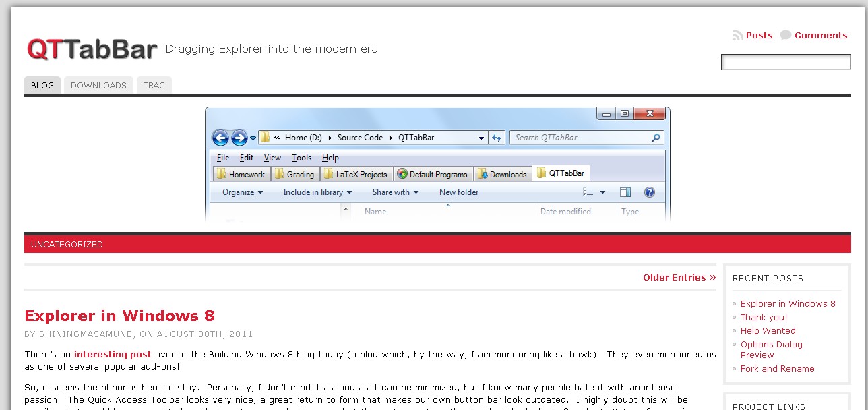Click the Date modified column header
Screen dimensions: 868x410
565,212
